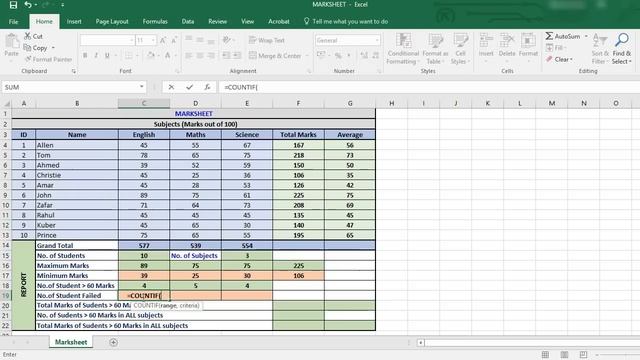This screenshot has width=640, height=360.
Task: Open Conditional Formatting menu
Action: click(403, 49)
